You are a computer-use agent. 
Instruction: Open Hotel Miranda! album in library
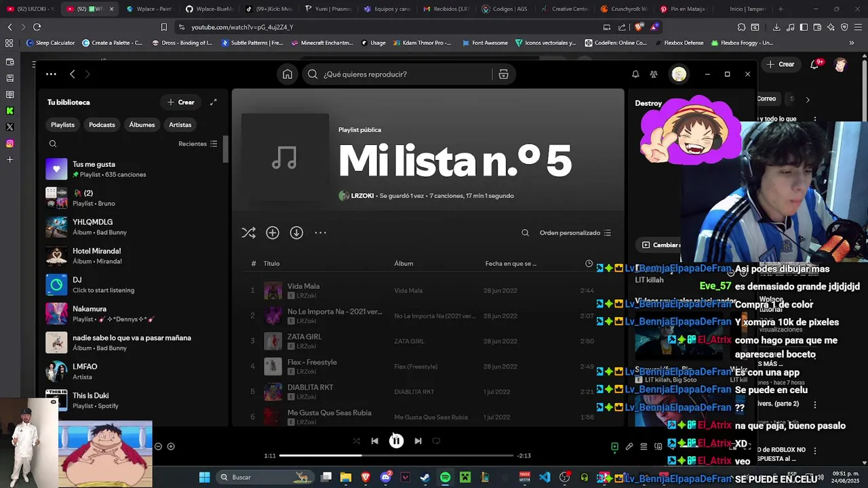point(133,256)
